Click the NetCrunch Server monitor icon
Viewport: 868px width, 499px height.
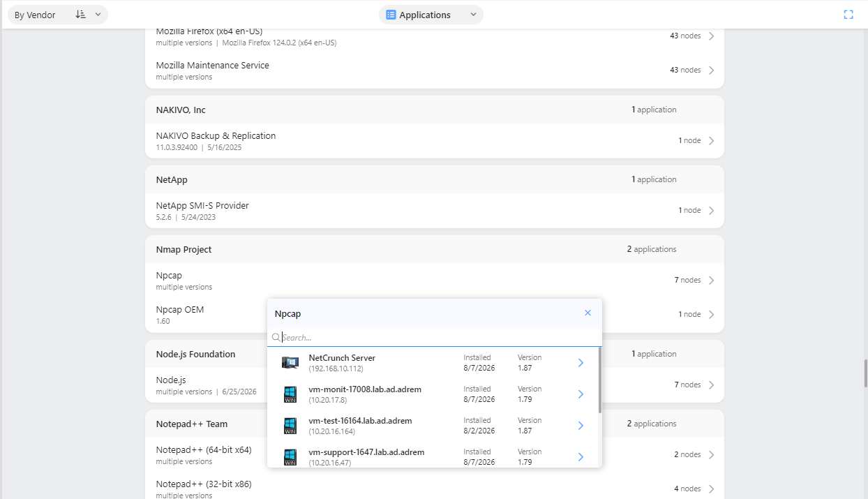coord(290,363)
